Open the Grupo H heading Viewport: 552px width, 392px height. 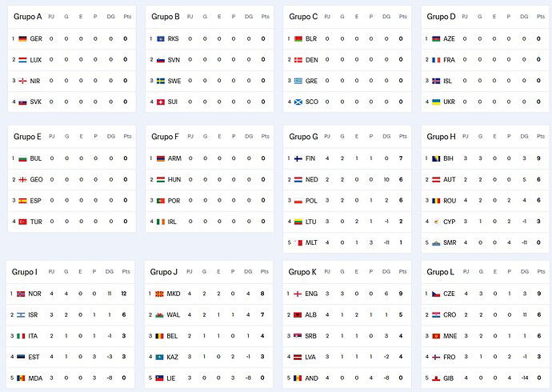(441, 137)
